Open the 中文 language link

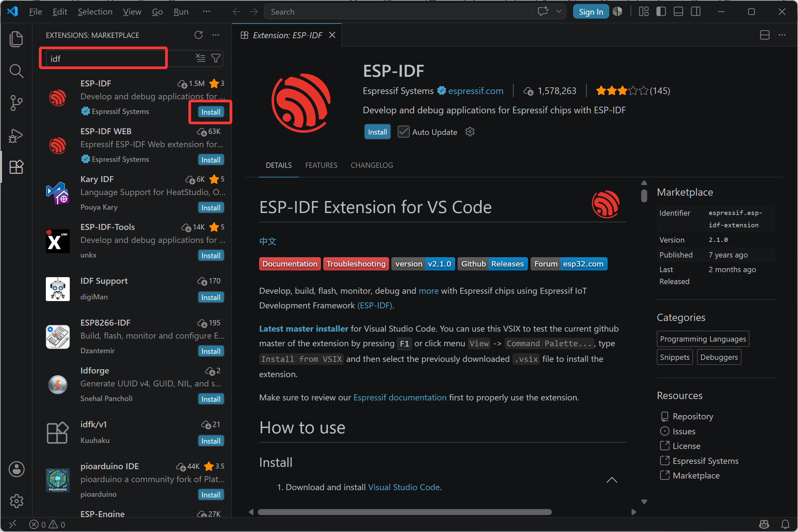[267, 241]
